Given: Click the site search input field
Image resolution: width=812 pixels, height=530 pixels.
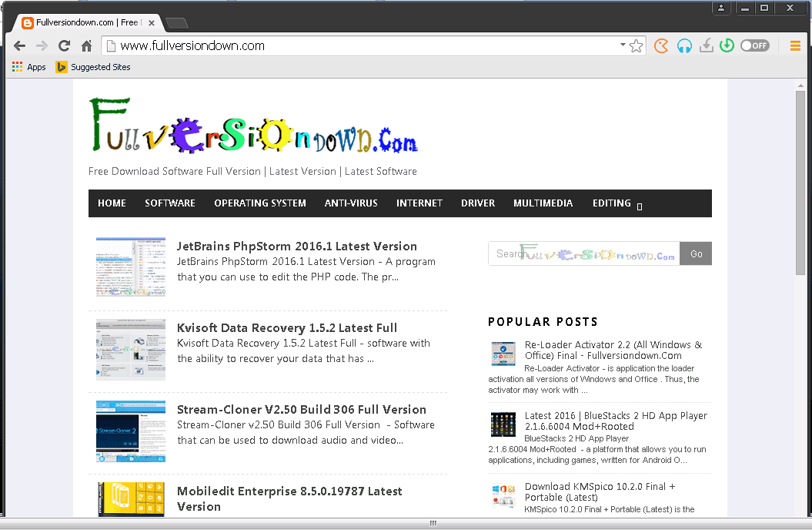Looking at the screenshot, I should [583, 253].
